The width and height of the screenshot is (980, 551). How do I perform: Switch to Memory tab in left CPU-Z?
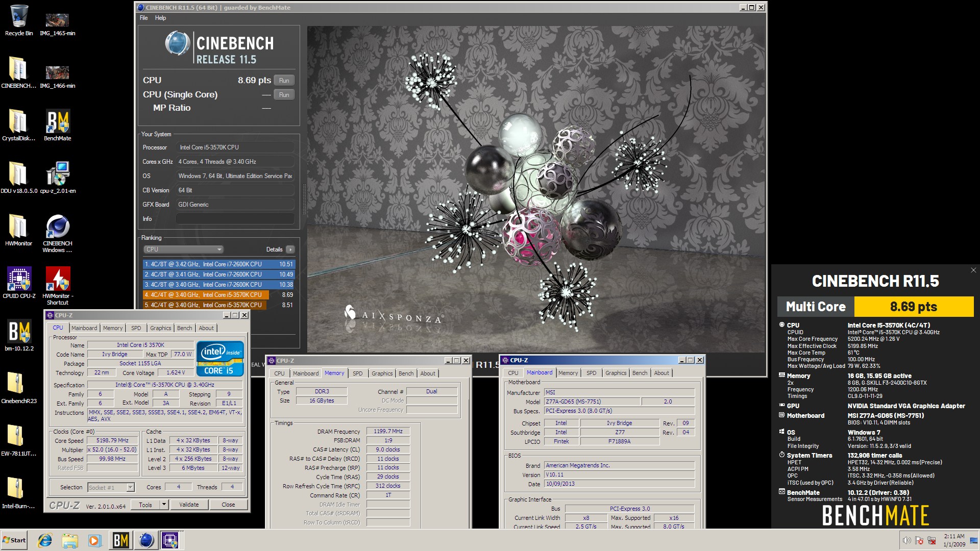click(x=113, y=328)
